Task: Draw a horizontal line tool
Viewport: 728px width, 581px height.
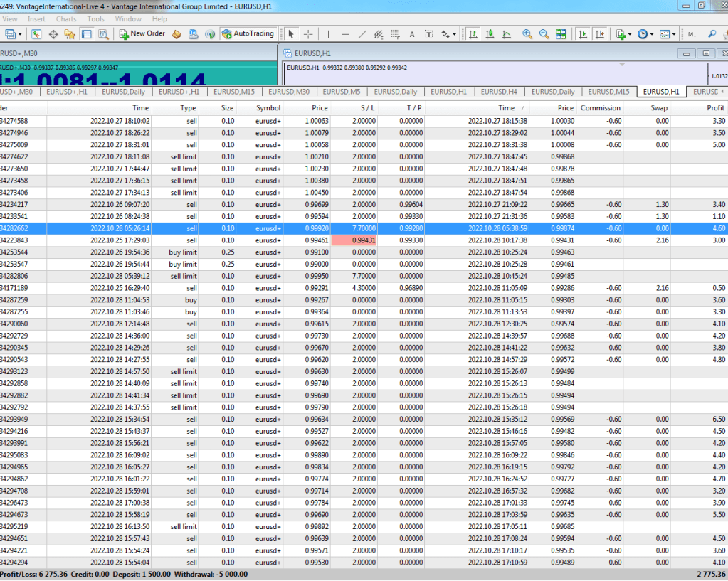Action: pos(345,33)
